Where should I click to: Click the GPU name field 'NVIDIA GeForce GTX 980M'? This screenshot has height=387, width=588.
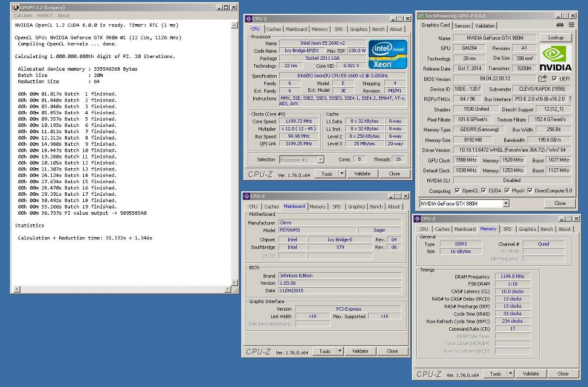tap(495, 37)
